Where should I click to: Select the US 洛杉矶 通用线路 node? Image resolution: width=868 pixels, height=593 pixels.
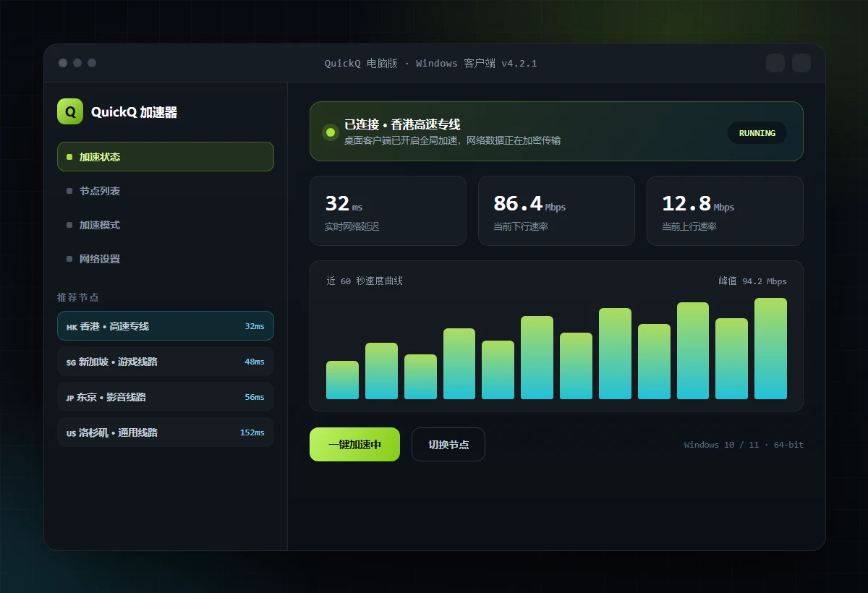[x=166, y=432]
